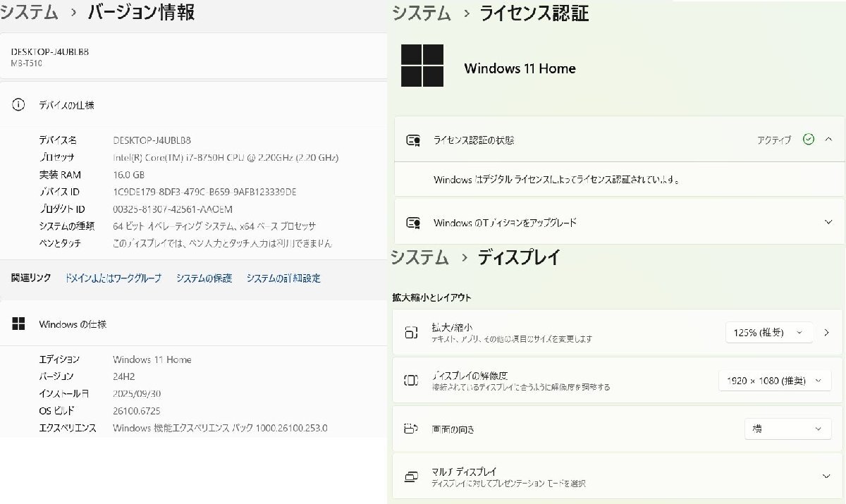846x504 pixels.
Task: Open システムの保護 link
Action: pos(204,278)
